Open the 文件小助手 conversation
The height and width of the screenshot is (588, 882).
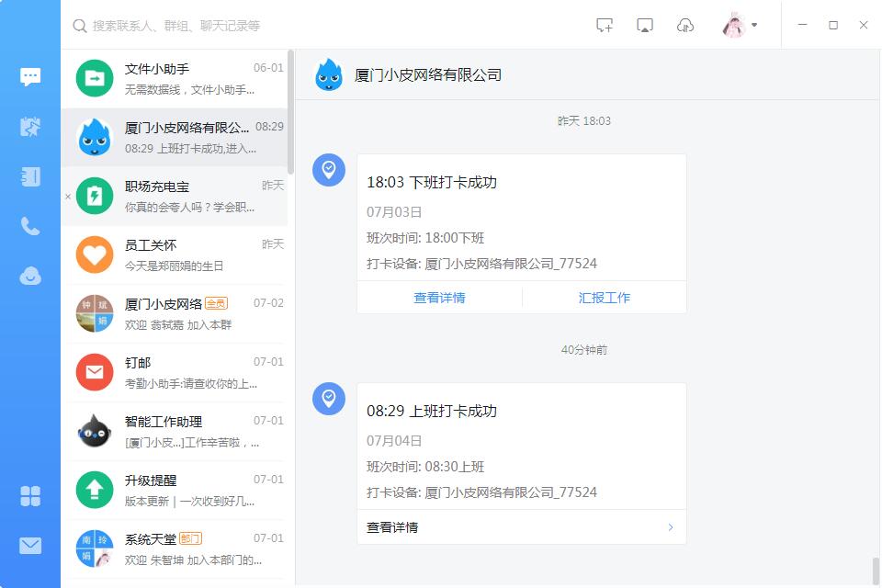(175, 79)
